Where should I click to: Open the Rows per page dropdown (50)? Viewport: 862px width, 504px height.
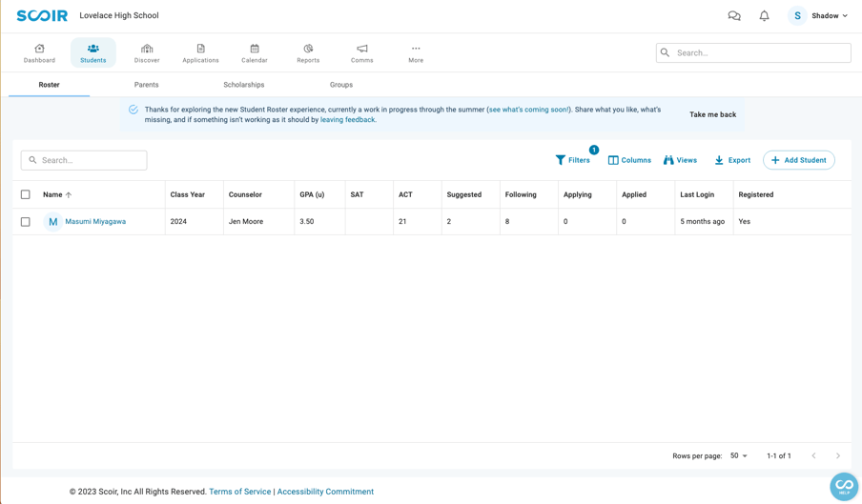tap(738, 456)
